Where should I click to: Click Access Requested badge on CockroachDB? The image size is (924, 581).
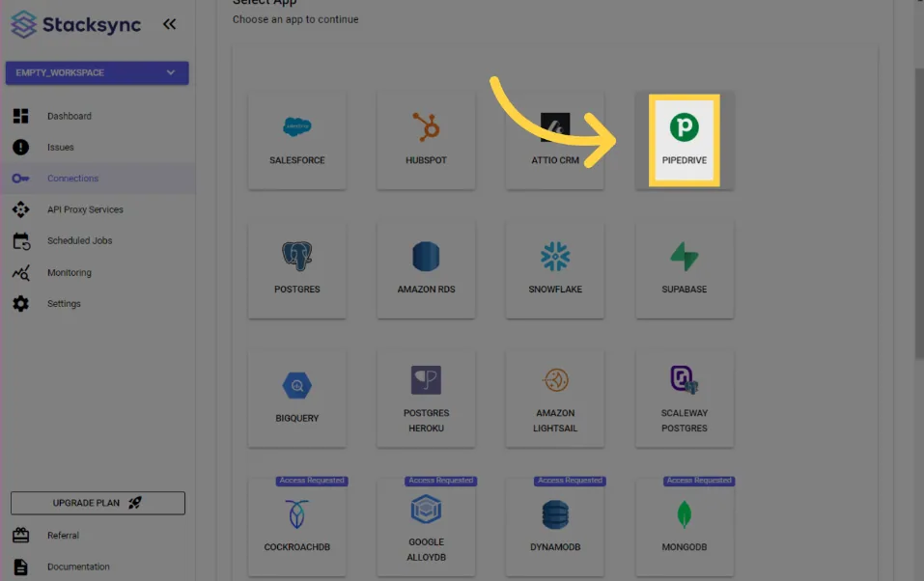coord(312,481)
